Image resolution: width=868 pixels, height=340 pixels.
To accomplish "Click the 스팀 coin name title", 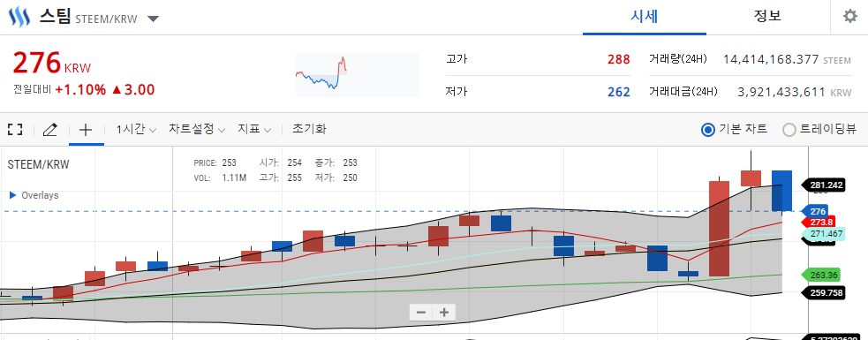I will pos(55,17).
